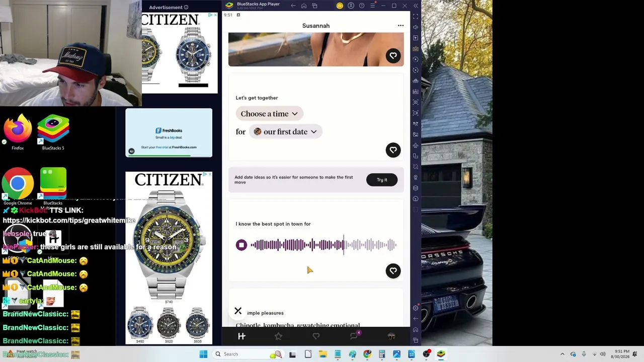644x362 pixels.
Task: Open the BlueStacks 5 desktop shortcut
Action: tap(53, 132)
